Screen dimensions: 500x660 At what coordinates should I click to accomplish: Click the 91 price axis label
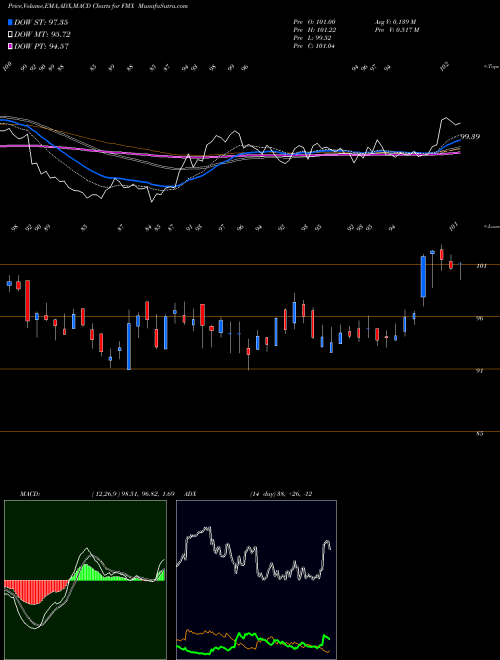tap(479, 371)
